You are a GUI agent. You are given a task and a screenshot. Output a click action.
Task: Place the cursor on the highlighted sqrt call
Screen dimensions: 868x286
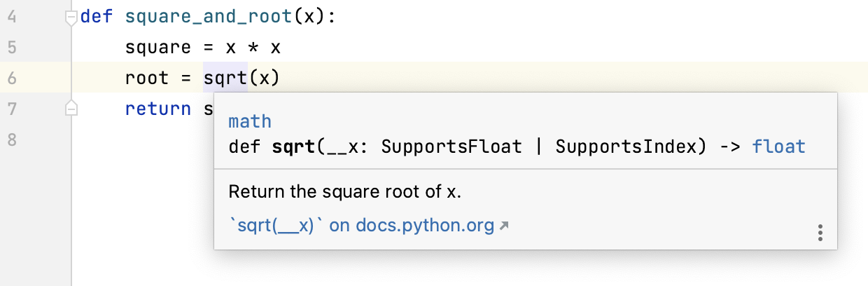point(225,78)
